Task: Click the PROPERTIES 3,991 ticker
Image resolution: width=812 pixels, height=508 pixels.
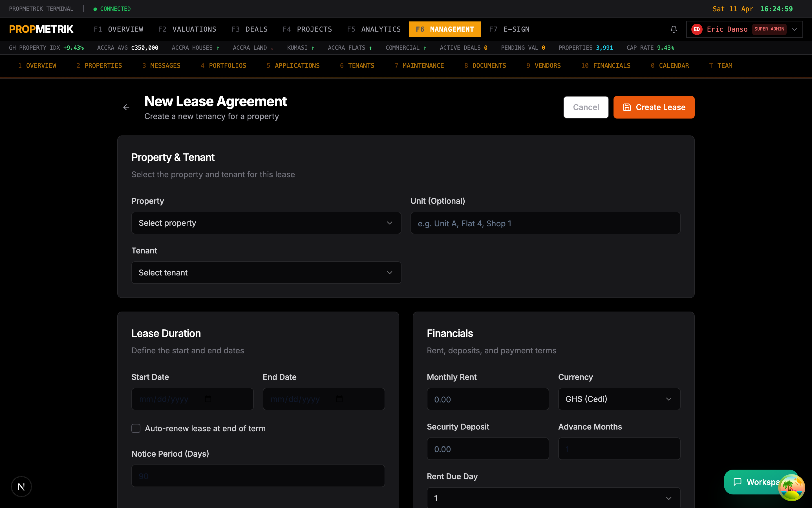Action: click(586, 48)
